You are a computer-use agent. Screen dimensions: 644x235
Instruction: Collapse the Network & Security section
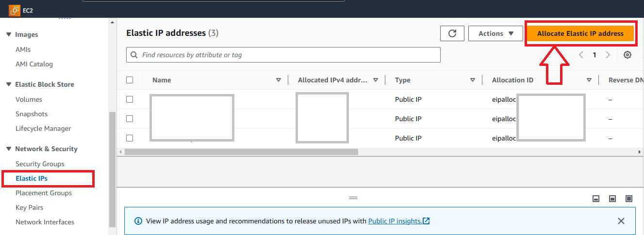8,149
